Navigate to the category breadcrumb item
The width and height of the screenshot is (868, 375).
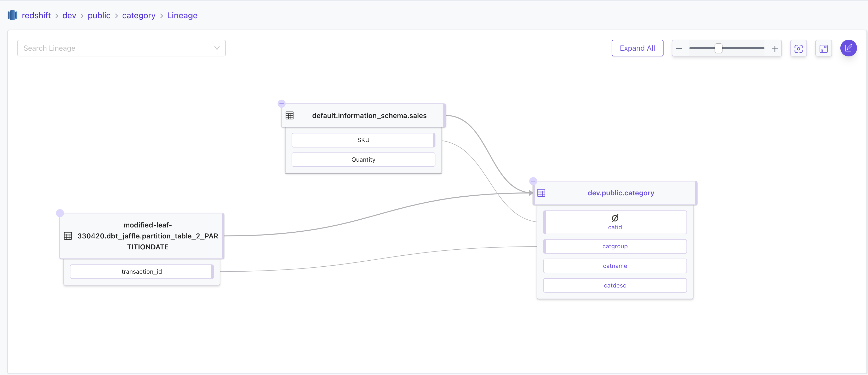pos(138,15)
